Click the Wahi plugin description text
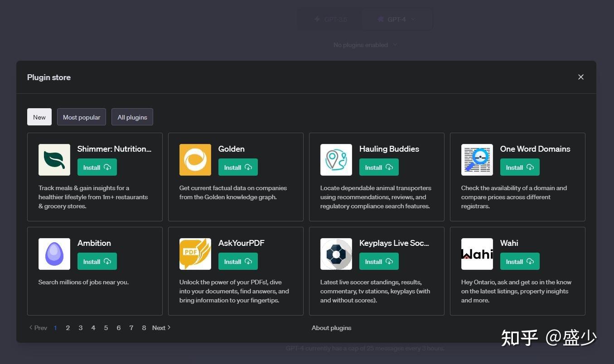 [x=517, y=291]
